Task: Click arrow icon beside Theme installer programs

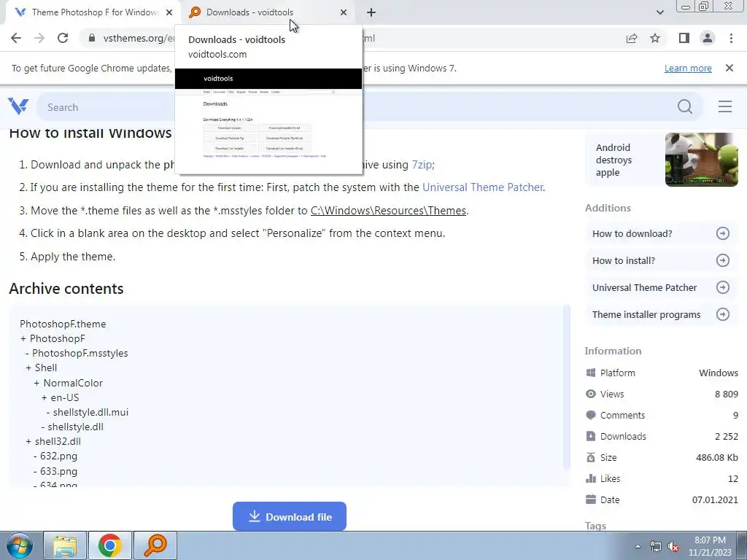Action: 723,314
